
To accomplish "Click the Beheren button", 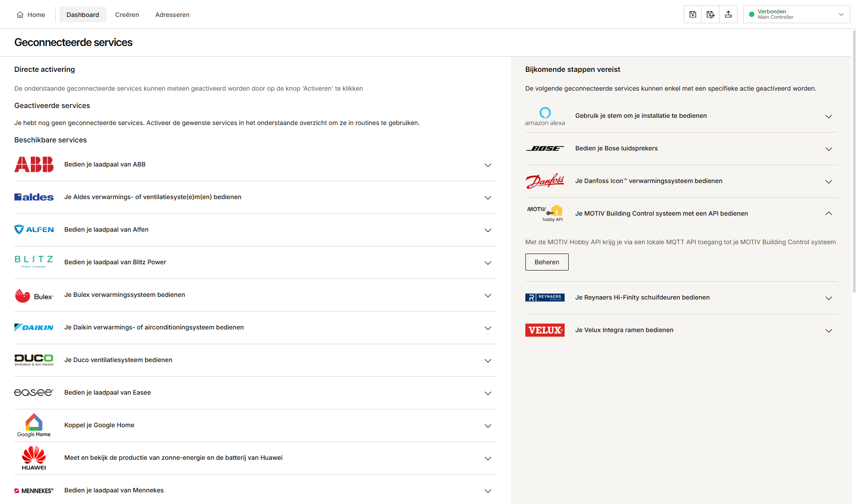I will tap(547, 262).
